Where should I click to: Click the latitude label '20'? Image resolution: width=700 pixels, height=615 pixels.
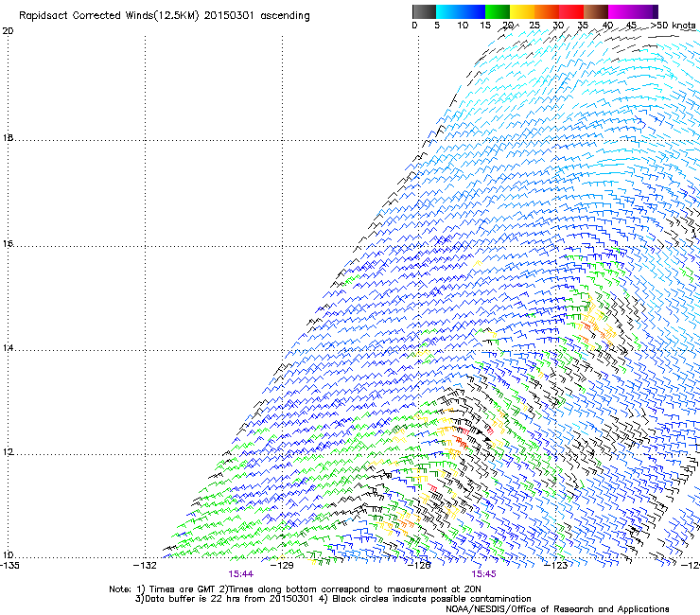[8, 31]
